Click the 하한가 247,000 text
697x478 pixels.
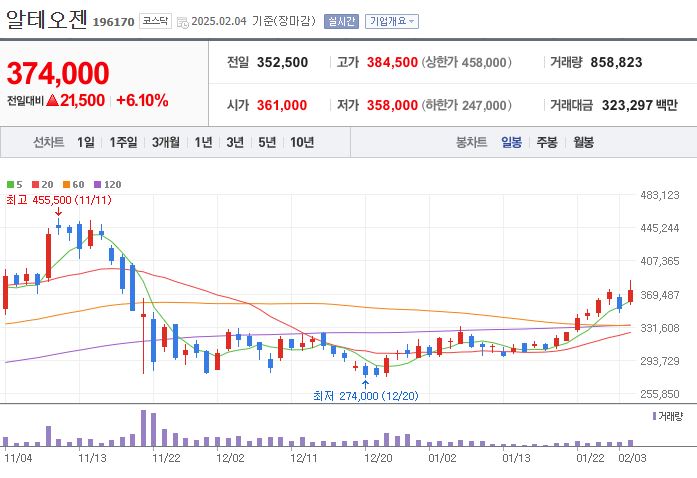(x=466, y=105)
